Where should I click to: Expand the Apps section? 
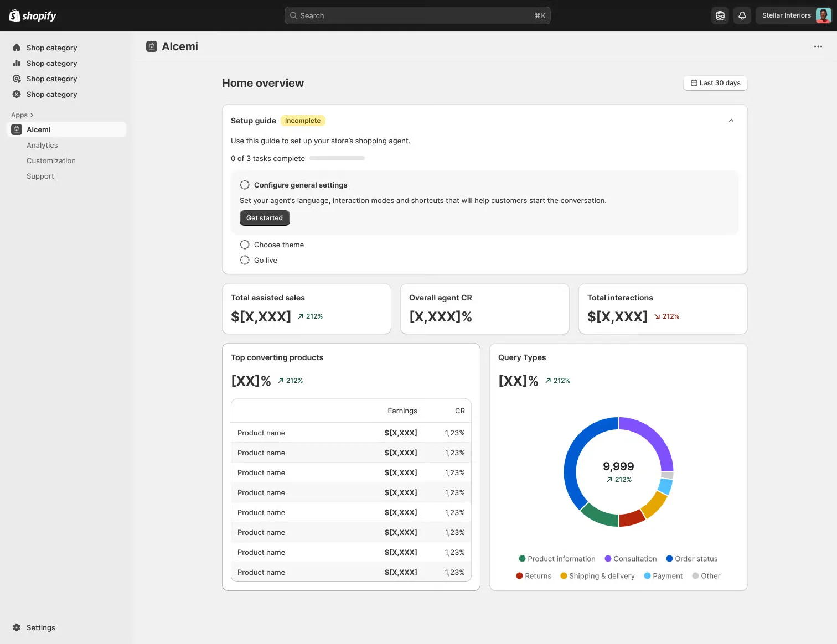(x=22, y=115)
